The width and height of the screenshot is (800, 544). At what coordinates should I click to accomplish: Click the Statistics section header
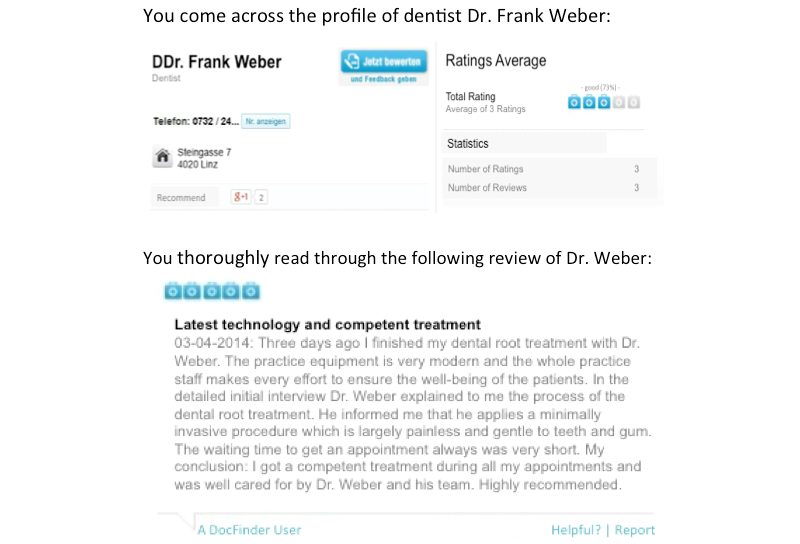pos(468,144)
